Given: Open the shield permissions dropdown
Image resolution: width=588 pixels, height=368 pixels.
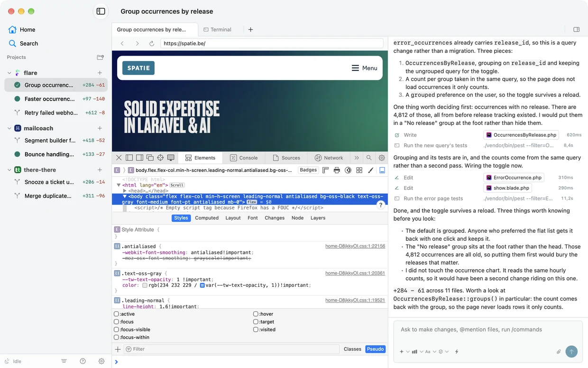Looking at the screenshot, I should [x=443, y=352].
